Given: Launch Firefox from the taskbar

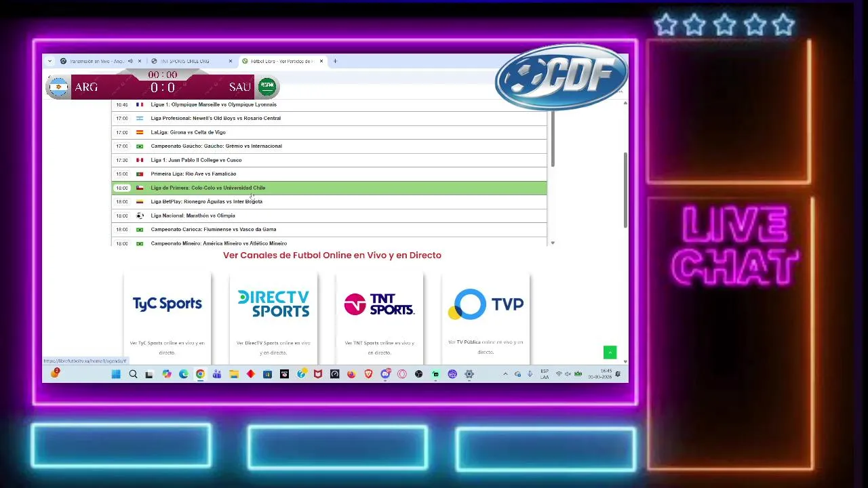Looking at the screenshot, I should click(x=351, y=374).
